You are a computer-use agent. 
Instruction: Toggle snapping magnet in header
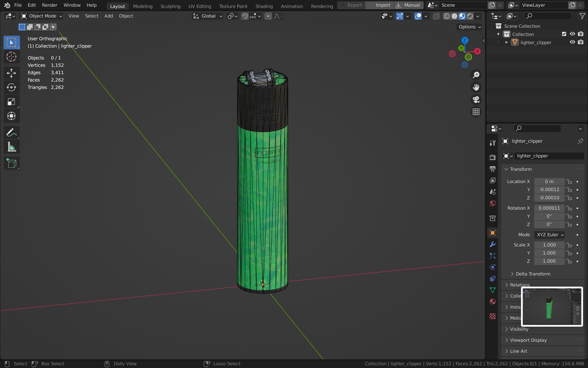245,16
